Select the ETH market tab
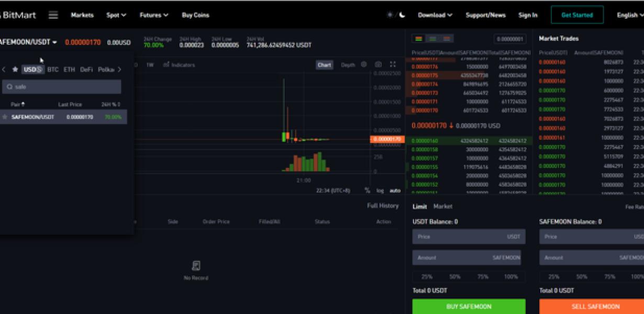This screenshot has height=314, width=644. pyautogui.click(x=69, y=69)
